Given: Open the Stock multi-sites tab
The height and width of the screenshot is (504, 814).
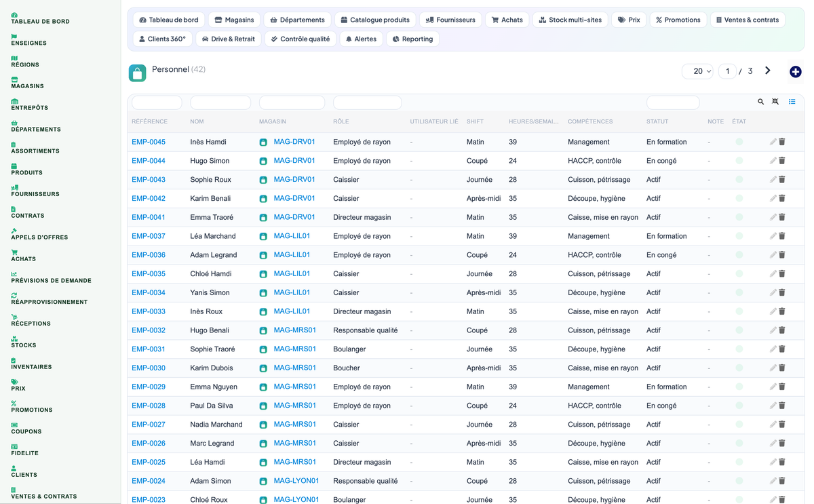Looking at the screenshot, I should point(570,20).
